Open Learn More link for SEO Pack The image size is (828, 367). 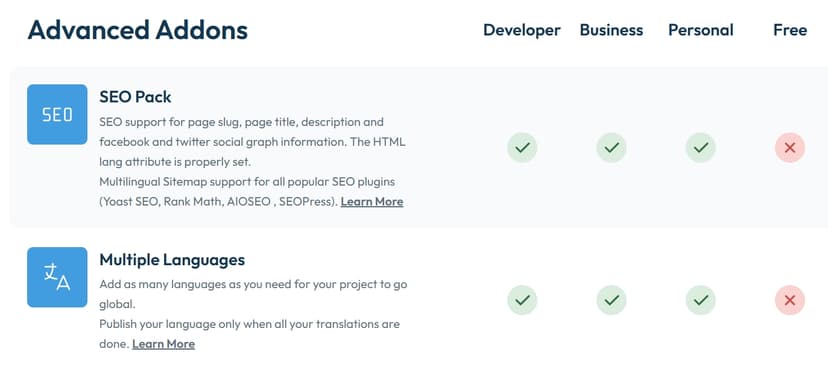click(x=372, y=202)
